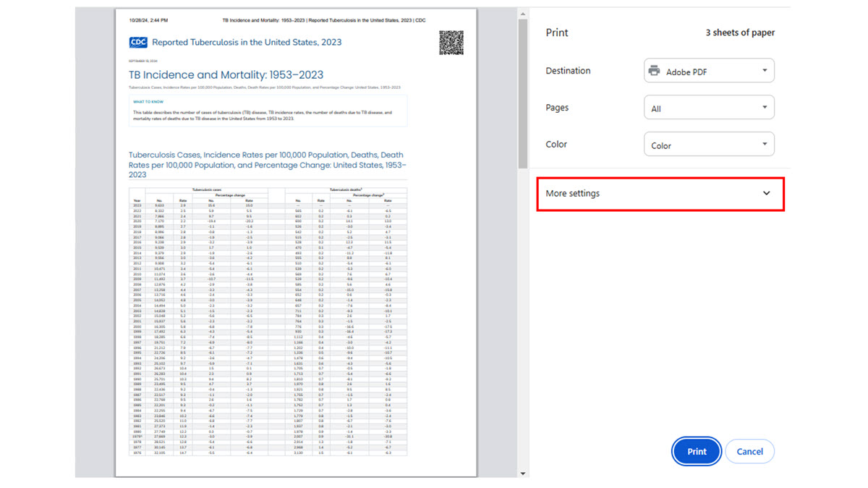This screenshot has width=868, height=488.
Task: Click the QR code in page preview
Action: tap(451, 43)
